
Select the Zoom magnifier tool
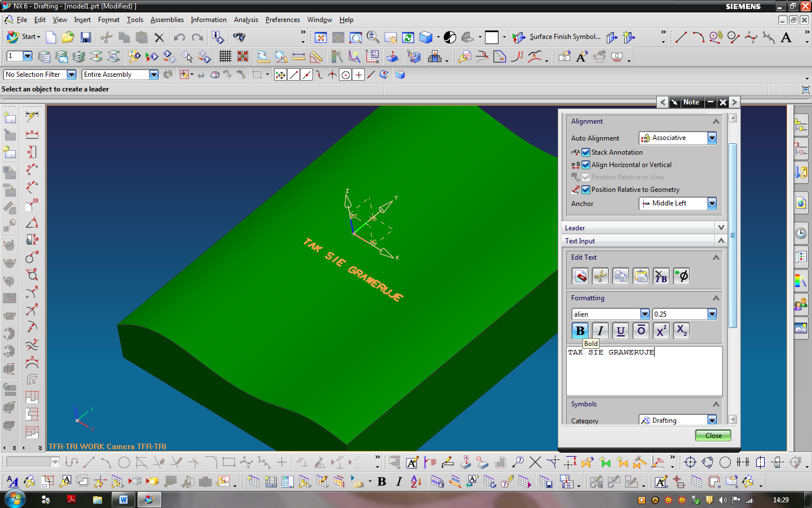click(373, 37)
